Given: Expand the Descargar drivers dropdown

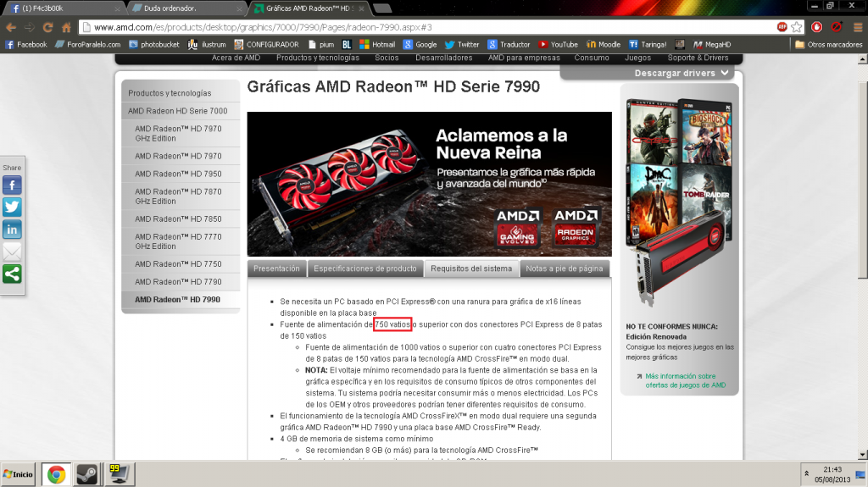Looking at the screenshot, I should (x=681, y=73).
